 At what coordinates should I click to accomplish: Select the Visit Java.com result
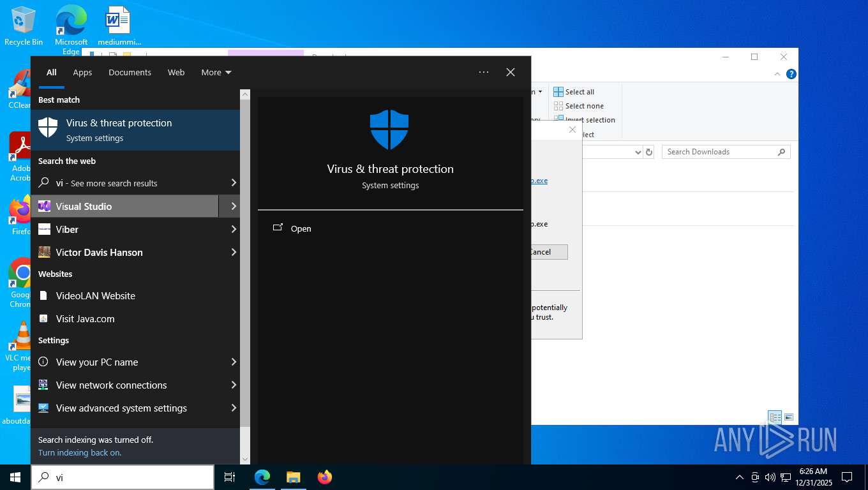pyautogui.click(x=135, y=318)
